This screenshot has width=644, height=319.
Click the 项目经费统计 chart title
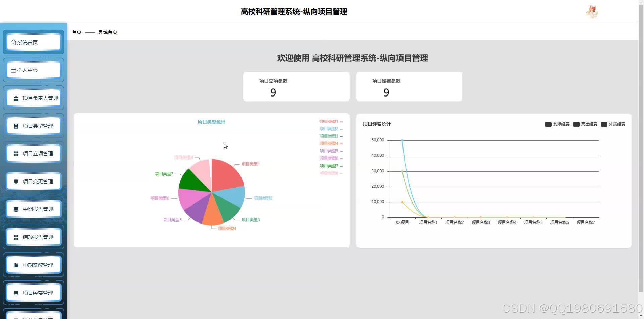point(377,124)
